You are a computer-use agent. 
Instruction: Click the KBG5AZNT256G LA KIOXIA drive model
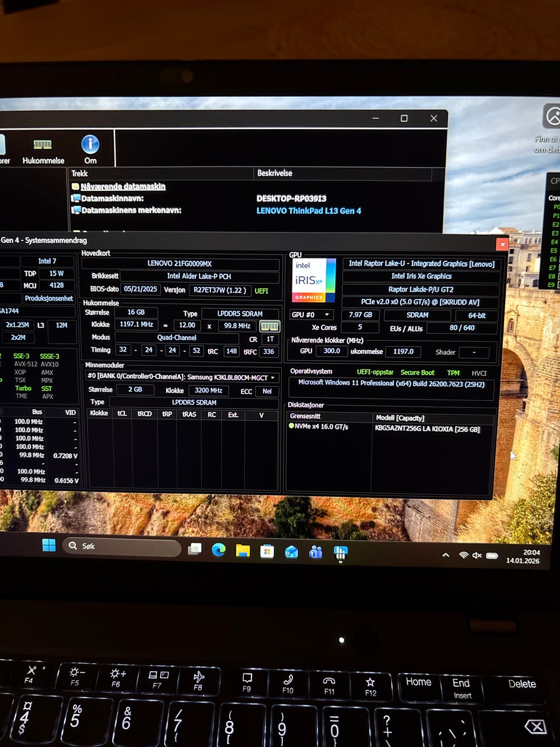click(428, 429)
